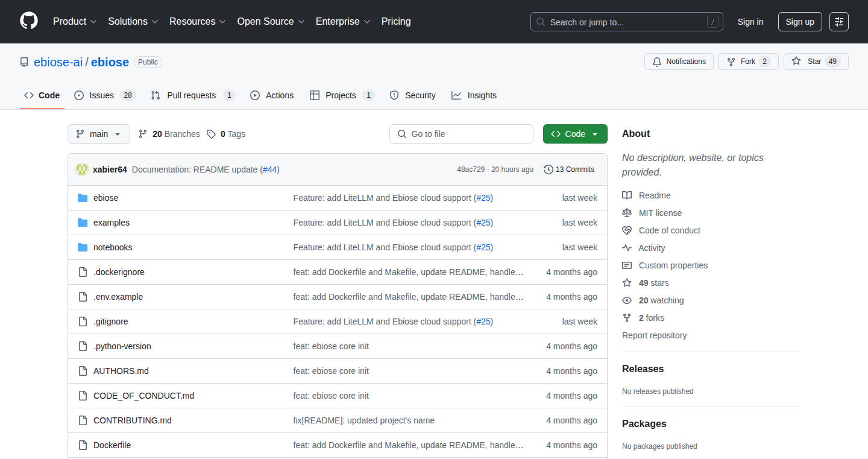Select the Code tab
The width and height of the screenshot is (868, 459).
tap(42, 95)
